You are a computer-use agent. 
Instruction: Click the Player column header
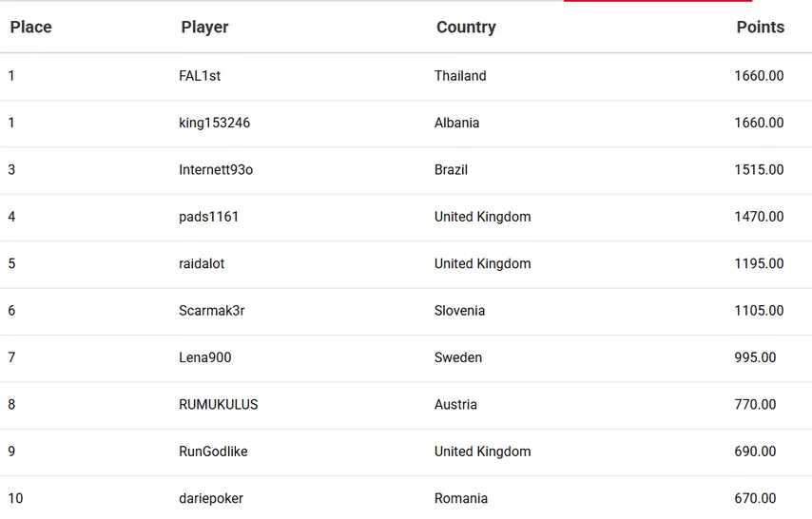[x=204, y=27]
